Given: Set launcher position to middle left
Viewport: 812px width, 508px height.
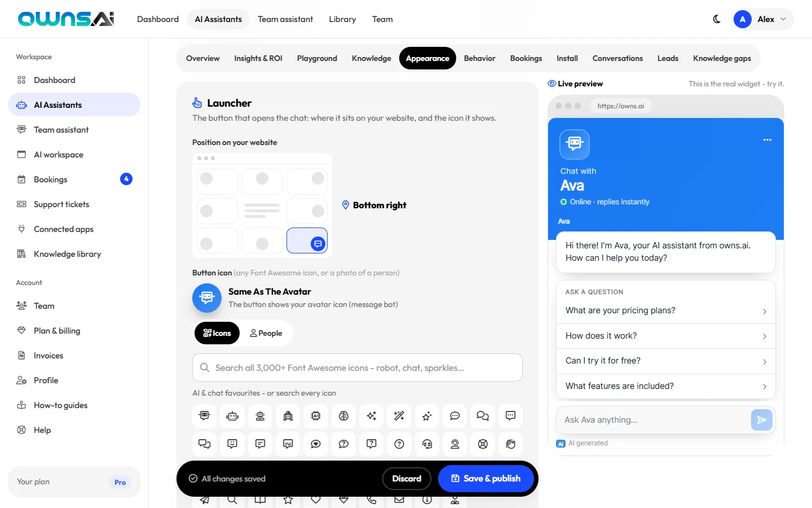Looking at the screenshot, I should [x=217, y=211].
